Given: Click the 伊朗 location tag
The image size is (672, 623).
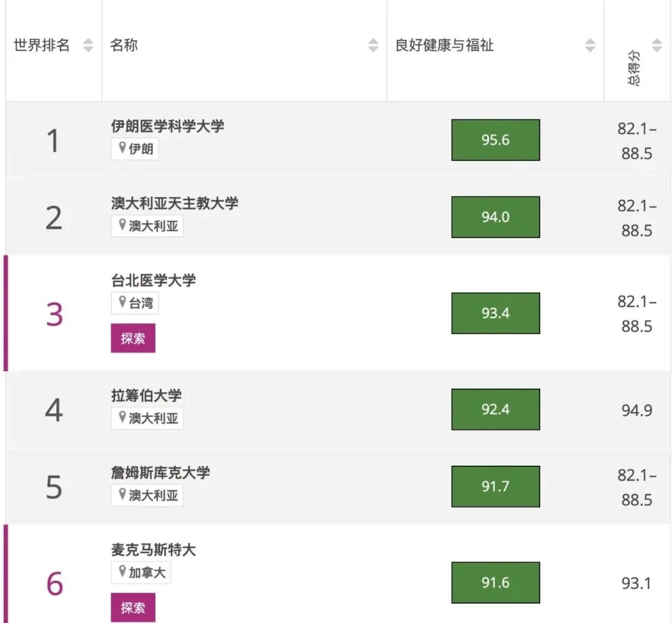Looking at the screenshot, I should tap(135, 149).
